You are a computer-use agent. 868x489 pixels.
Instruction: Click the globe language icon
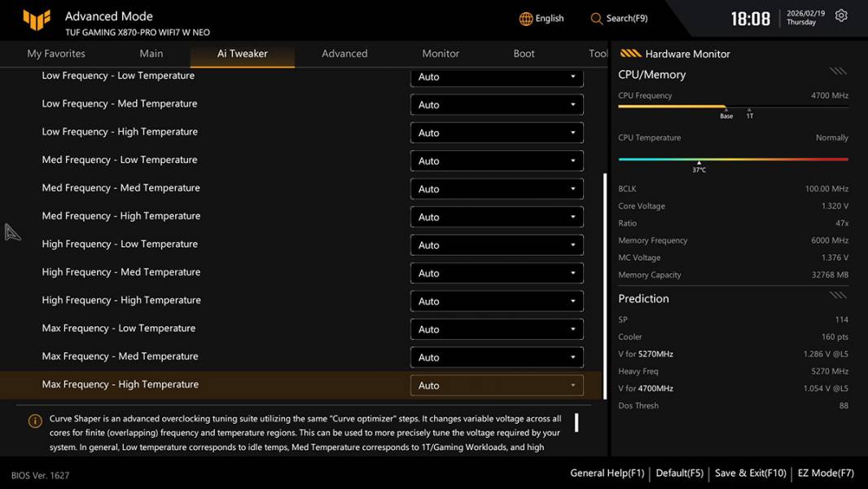tap(526, 19)
